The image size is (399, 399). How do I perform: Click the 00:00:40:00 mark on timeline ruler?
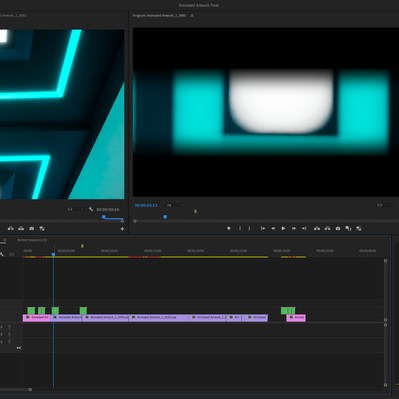point(368,251)
